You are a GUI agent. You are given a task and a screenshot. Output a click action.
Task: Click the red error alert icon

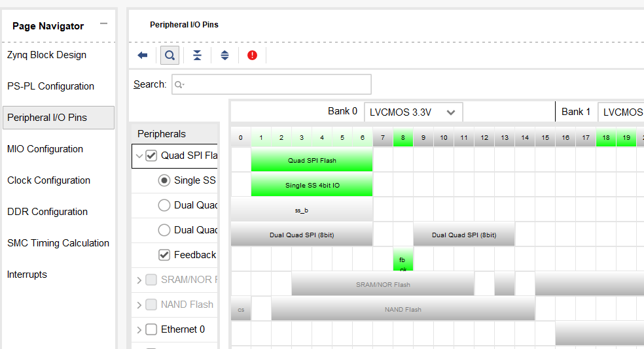click(252, 56)
